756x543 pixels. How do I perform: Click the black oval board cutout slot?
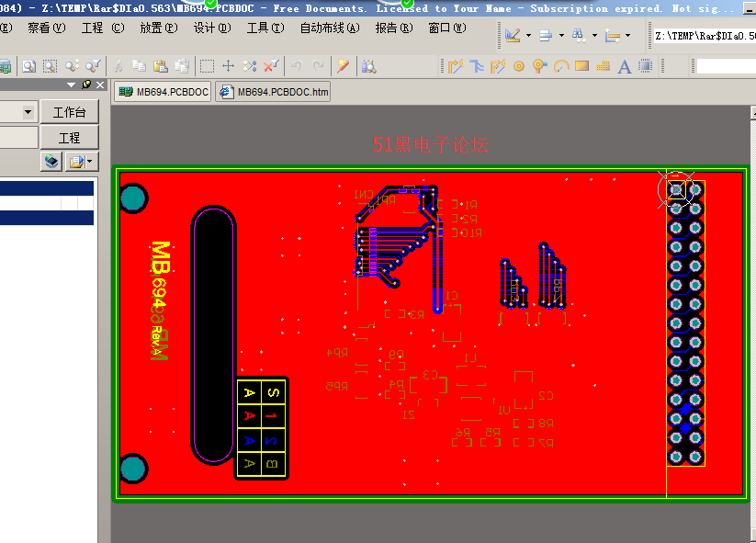(x=214, y=335)
